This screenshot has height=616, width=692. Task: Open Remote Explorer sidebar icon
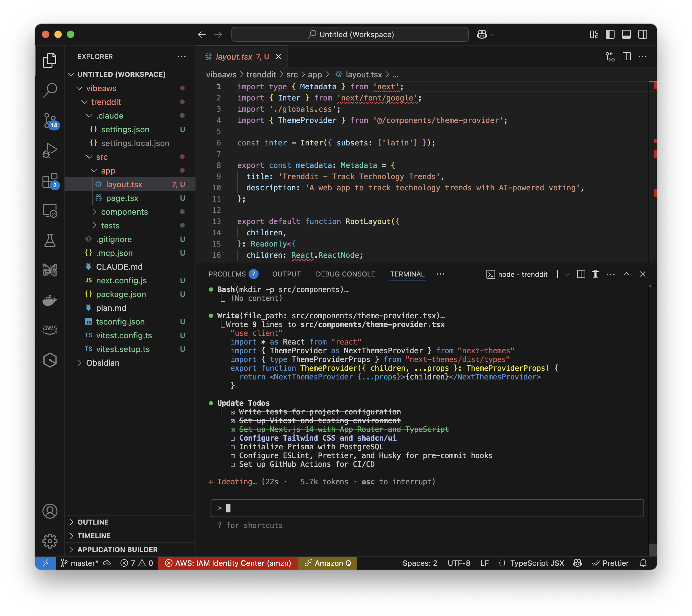(50, 211)
